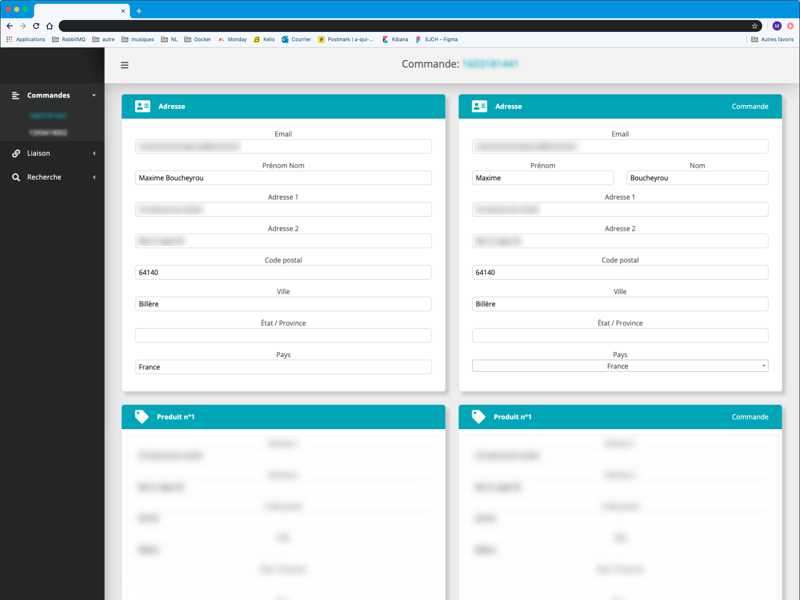The image size is (800, 600).
Task: Click the tag icon in right Produit n°1 header
Action: (478, 417)
